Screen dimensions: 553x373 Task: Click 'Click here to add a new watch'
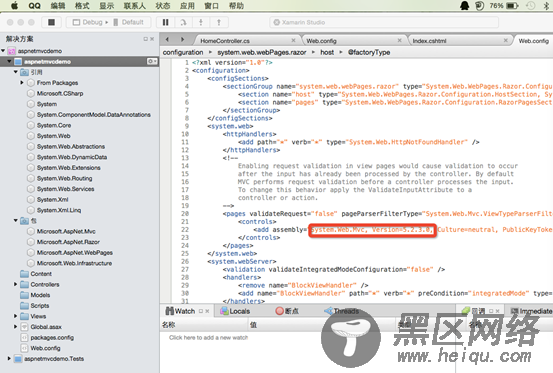(208, 337)
